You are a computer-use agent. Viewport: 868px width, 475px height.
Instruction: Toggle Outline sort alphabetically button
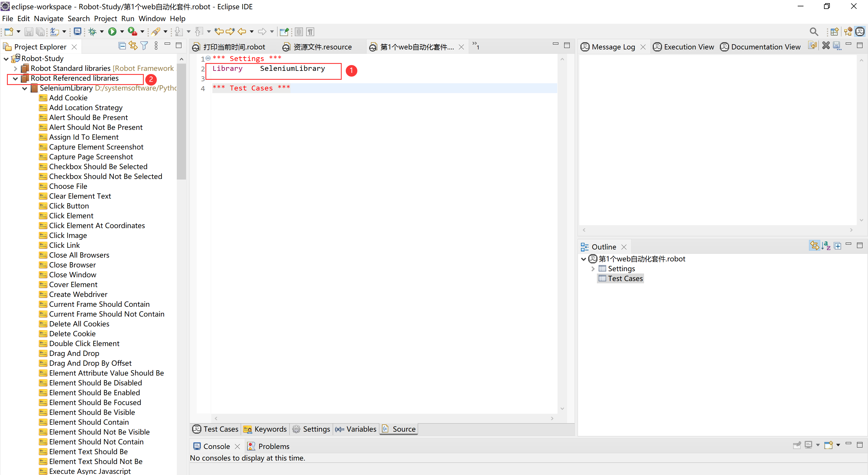[x=825, y=246]
